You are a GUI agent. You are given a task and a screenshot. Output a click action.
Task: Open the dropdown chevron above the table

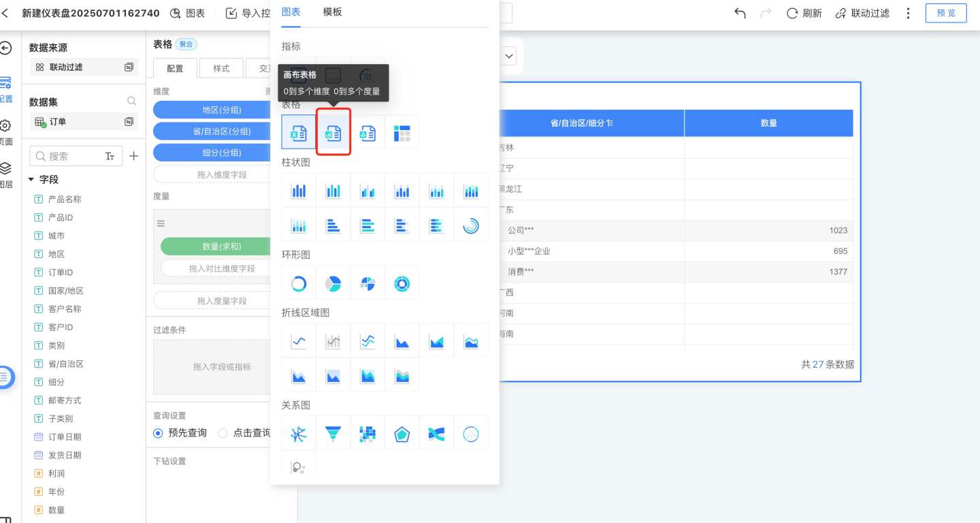[x=509, y=56]
